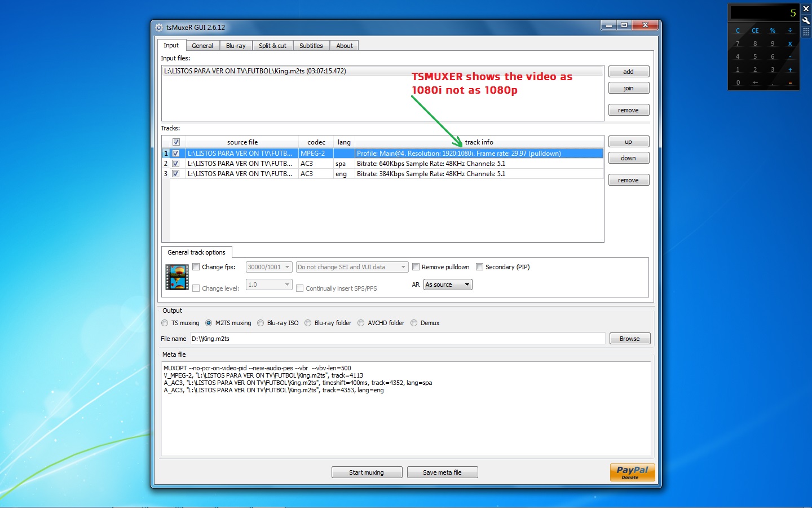812x508 pixels.
Task: Click the tsMuxeR title bar app icon
Action: click(159, 27)
